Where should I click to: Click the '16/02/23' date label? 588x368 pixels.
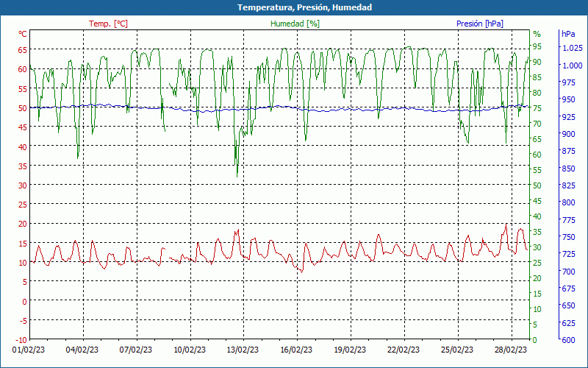(296, 350)
